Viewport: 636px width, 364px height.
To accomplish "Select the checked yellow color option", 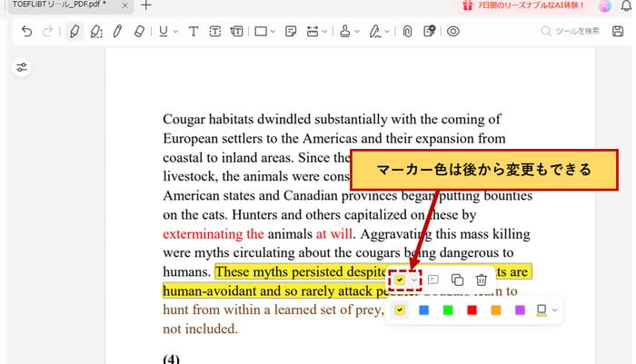I will tap(401, 310).
